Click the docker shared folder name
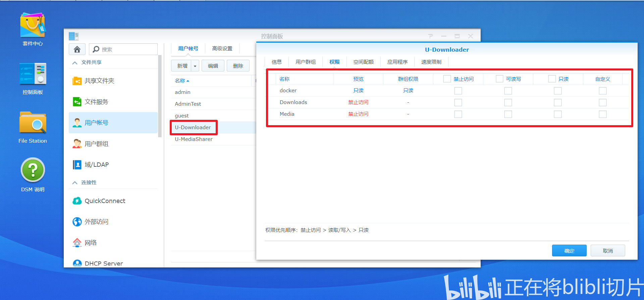 pos(288,91)
